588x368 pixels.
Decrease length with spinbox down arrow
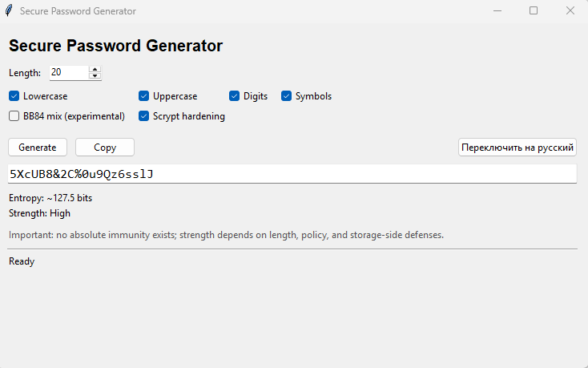[95, 76]
